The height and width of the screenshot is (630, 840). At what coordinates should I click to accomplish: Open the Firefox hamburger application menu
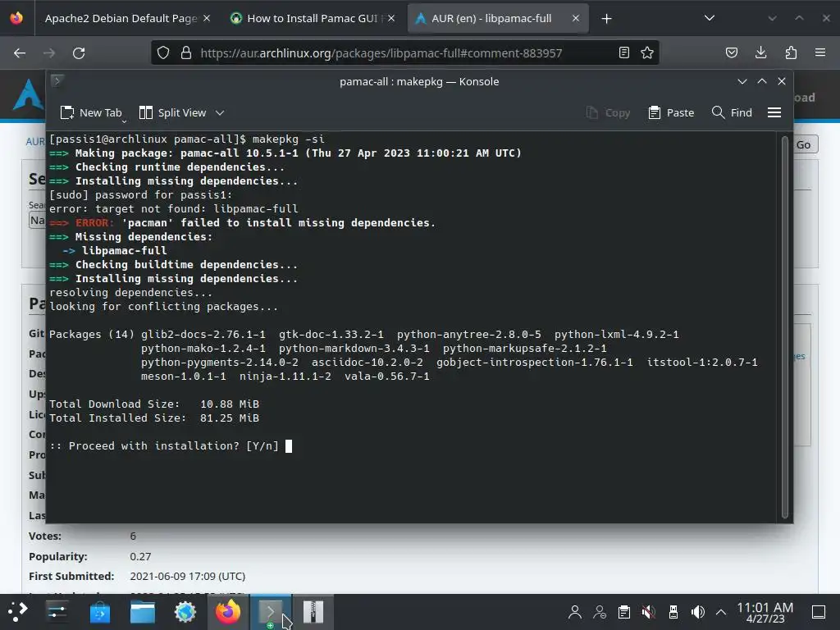coord(820,52)
